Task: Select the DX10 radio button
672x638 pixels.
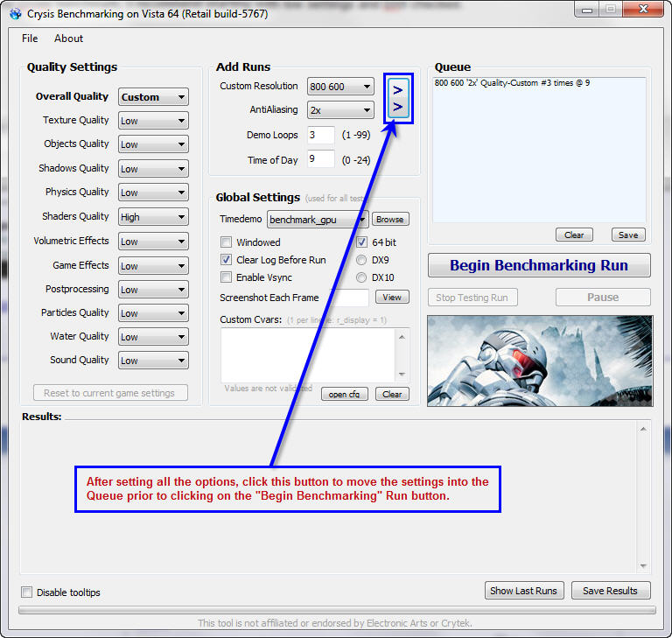Action: [361, 277]
